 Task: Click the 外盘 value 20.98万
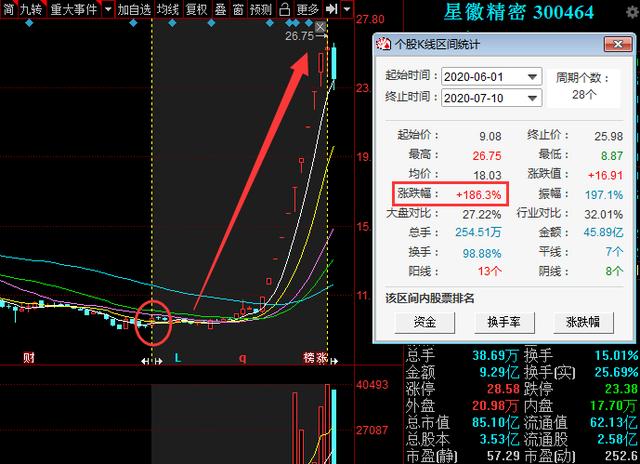(x=495, y=406)
